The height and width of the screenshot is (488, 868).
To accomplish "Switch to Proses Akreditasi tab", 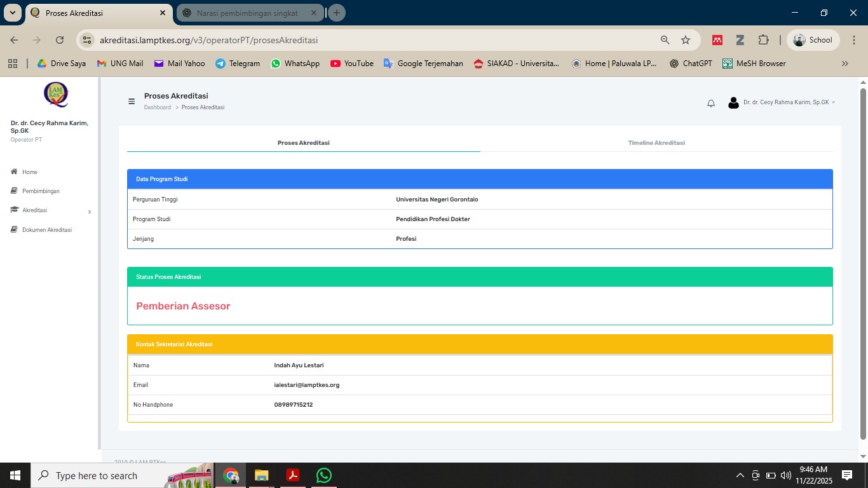I will click(303, 143).
